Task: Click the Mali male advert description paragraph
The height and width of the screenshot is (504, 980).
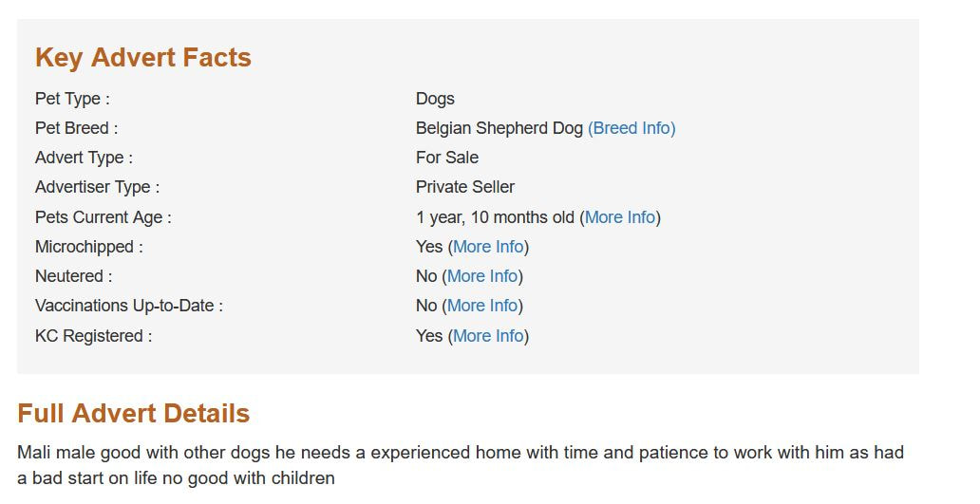Action: click(461, 465)
